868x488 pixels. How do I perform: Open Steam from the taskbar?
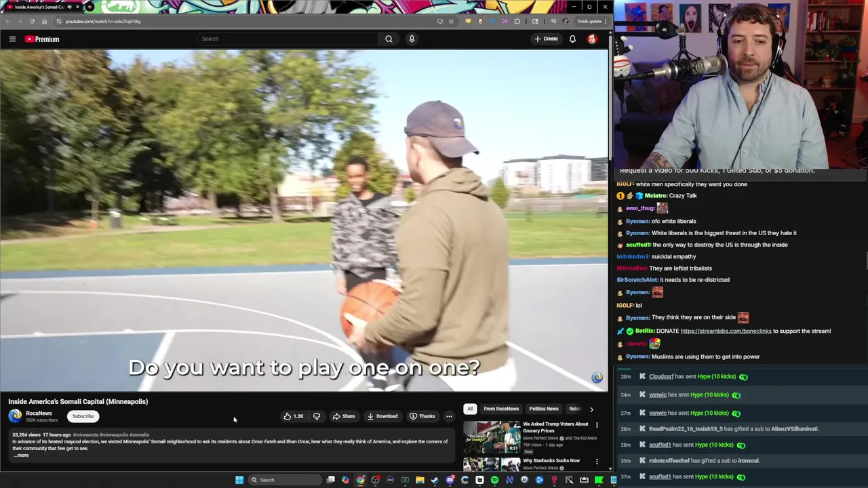[435, 480]
